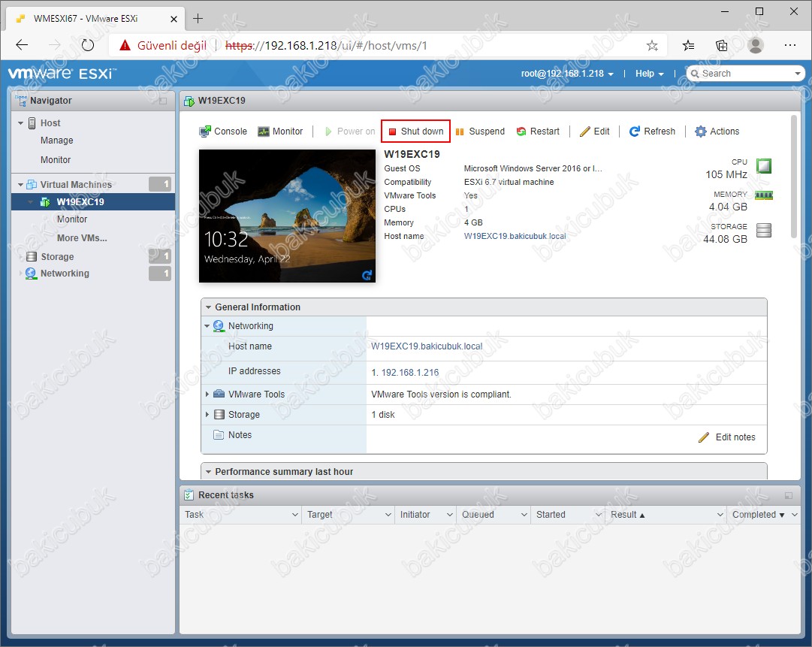Collapse the Host tree node
This screenshot has height=647, width=812.
21,123
